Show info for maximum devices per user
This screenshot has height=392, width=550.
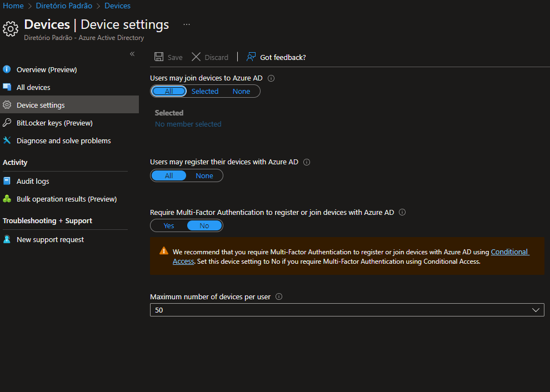pyautogui.click(x=279, y=296)
